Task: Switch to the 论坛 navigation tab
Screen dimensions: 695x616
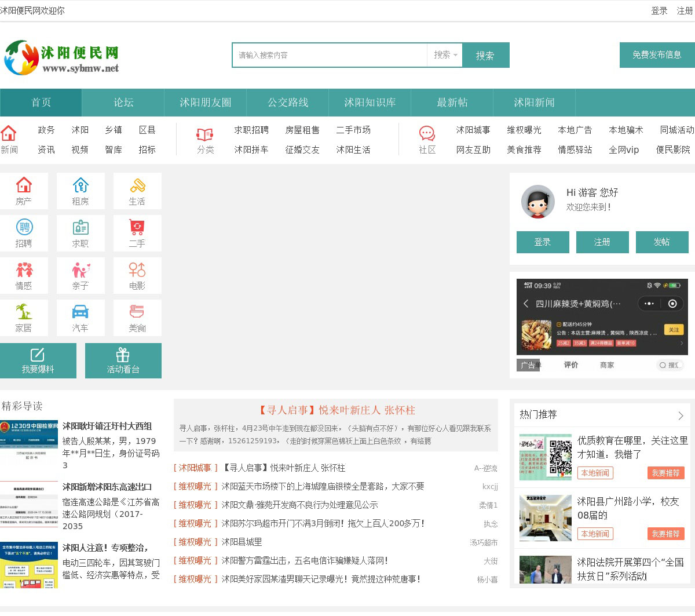Action: click(123, 103)
